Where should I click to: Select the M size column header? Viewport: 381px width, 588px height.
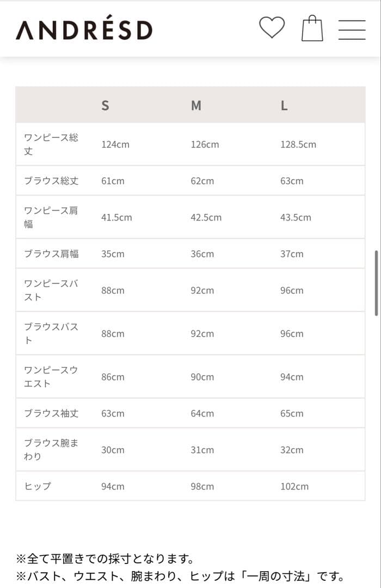pos(196,106)
